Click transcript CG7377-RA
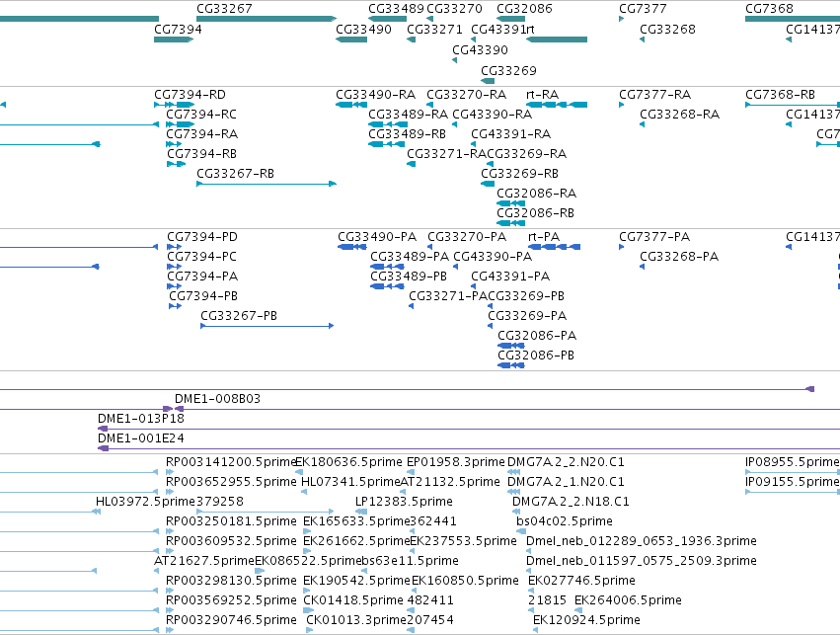The image size is (840, 635). pyautogui.click(x=654, y=95)
